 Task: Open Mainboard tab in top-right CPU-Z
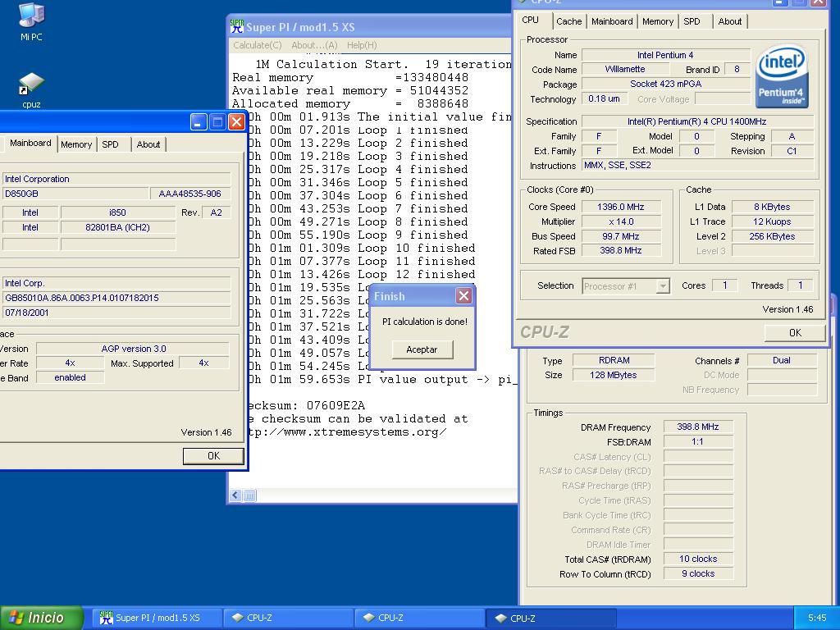click(x=612, y=21)
